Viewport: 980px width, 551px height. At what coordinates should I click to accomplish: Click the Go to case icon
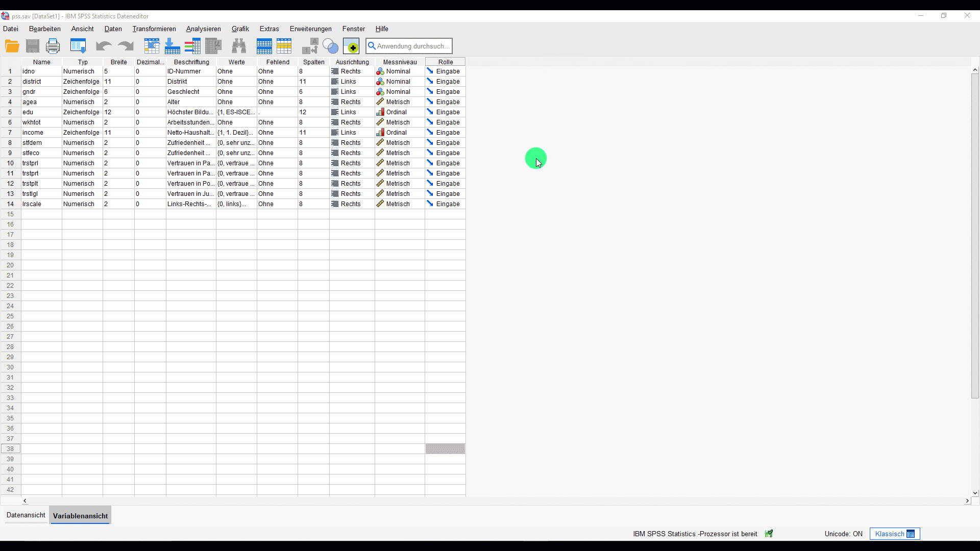[152, 46]
